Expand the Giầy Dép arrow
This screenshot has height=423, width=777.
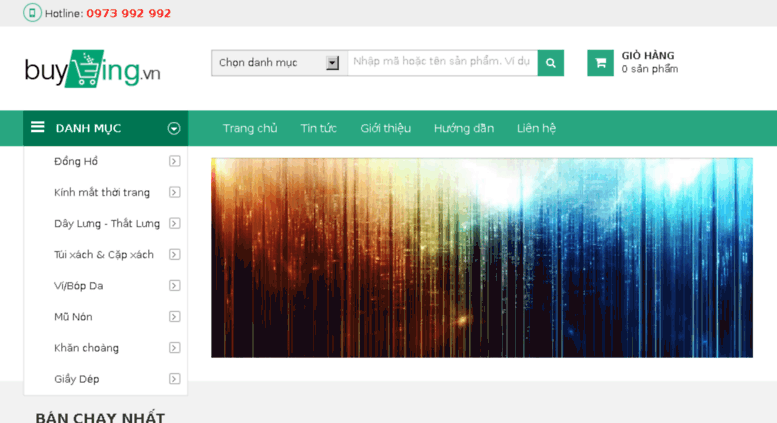coord(174,379)
